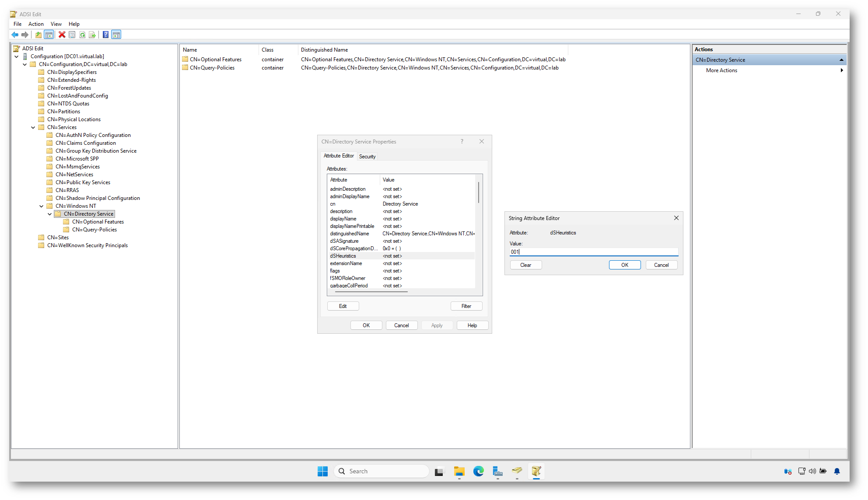Click More Actions in Actions pane
This screenshot has height=500, width=868.
[721, 70]
